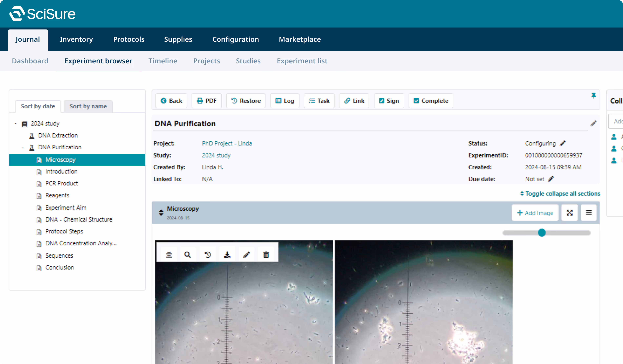This screenshot has width=623, height=364.
Task: Click the Link button
Action: coord(354,101)
